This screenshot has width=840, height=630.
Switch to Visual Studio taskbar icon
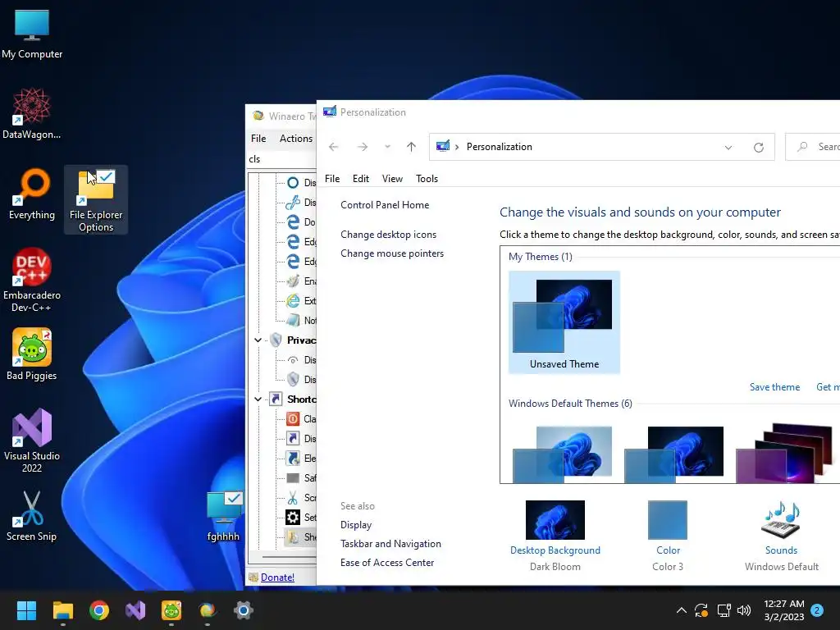point(135,610)
